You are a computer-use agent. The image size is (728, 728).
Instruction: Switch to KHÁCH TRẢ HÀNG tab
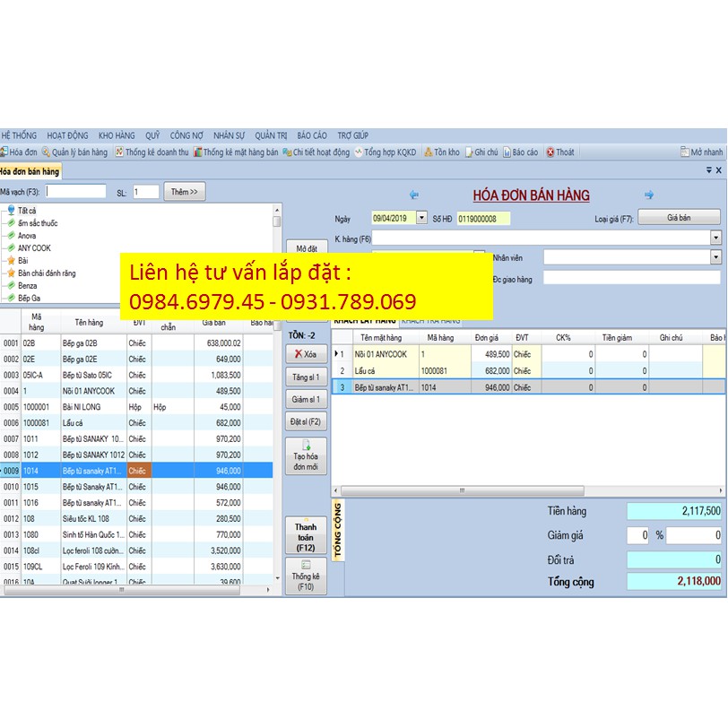[431, 320]
